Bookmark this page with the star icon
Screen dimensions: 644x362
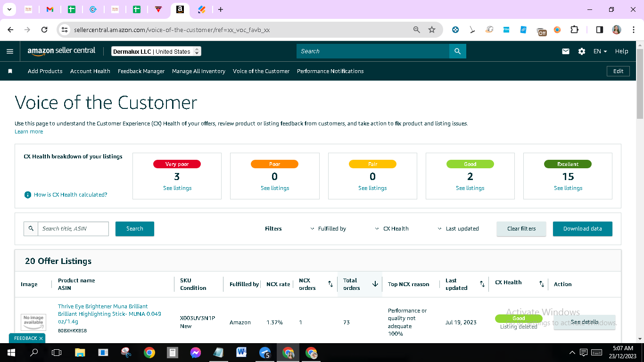click(432, 30)
